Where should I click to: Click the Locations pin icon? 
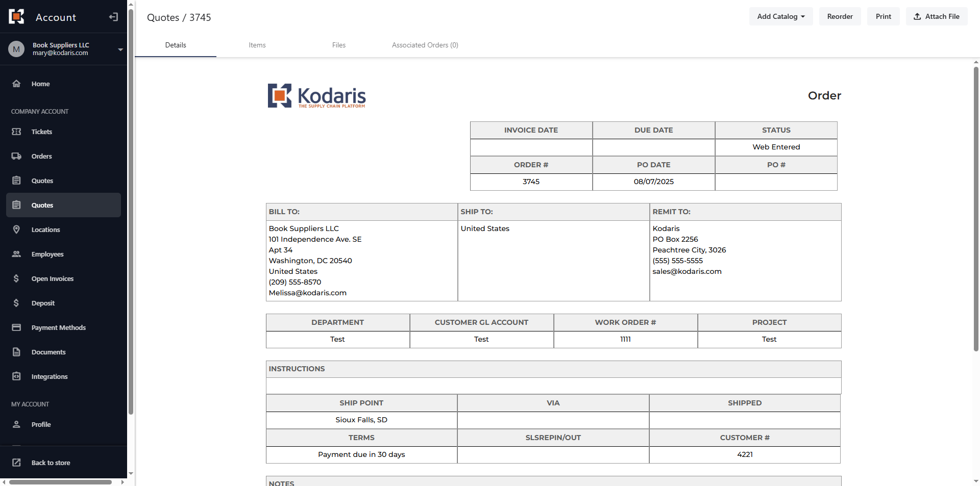[x=16, y=229]
